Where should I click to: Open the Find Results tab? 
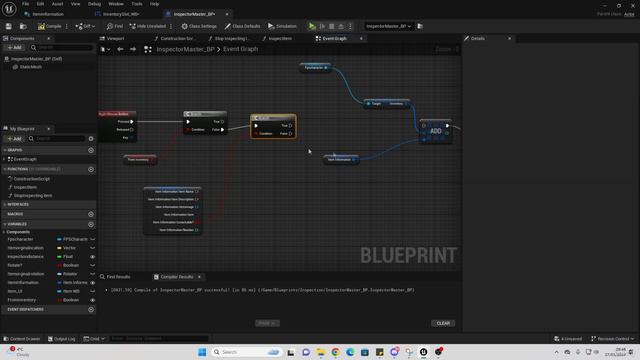coord(115,277)
